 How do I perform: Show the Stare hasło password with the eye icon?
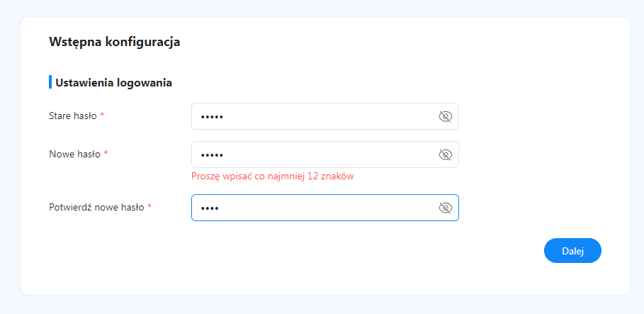pyautogui.click(x=445, y=117)
